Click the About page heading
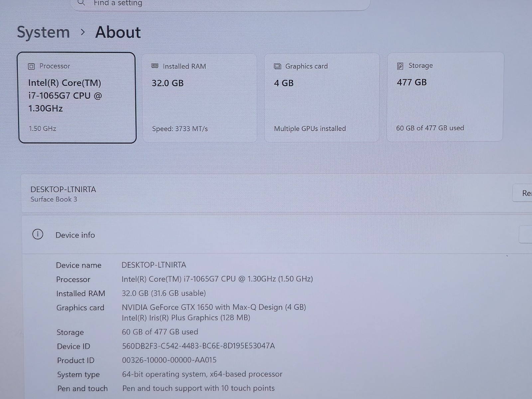 pyautogui.click(x=118, y=32)
